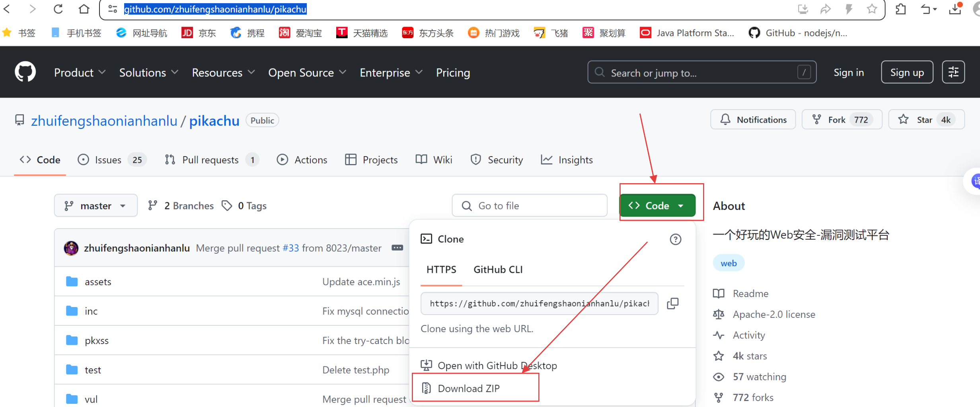Image resolution: width=980 pixels, height=407 pixels.
Task: Expand the Enterprise menu
Action: (x=391, y=72)
